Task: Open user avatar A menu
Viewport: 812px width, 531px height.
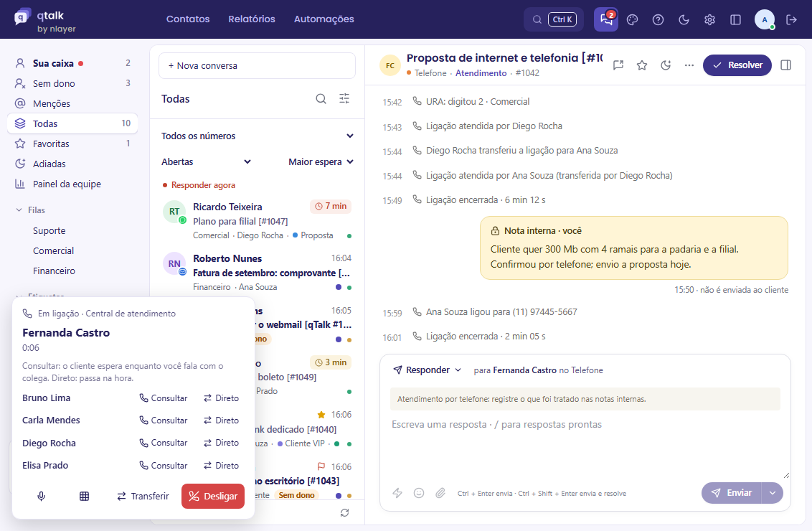Action: click(765, 19)
